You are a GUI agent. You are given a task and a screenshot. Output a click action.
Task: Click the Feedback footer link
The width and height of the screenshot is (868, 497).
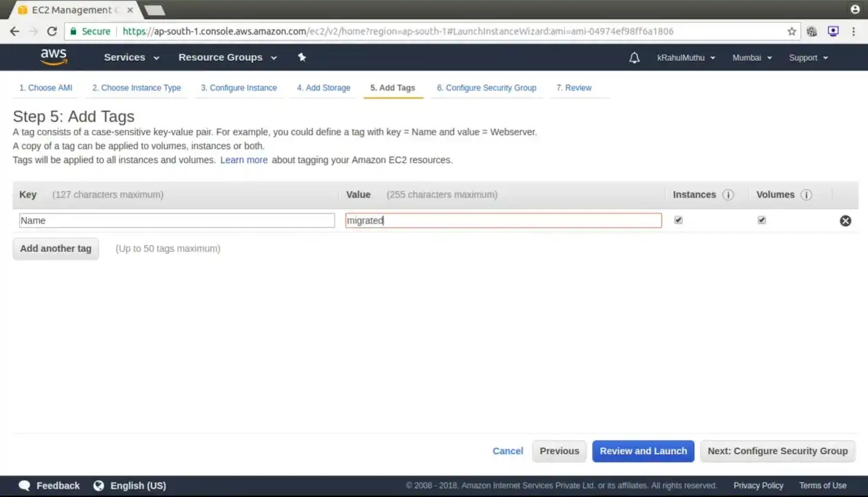click(x=58, y=485)
